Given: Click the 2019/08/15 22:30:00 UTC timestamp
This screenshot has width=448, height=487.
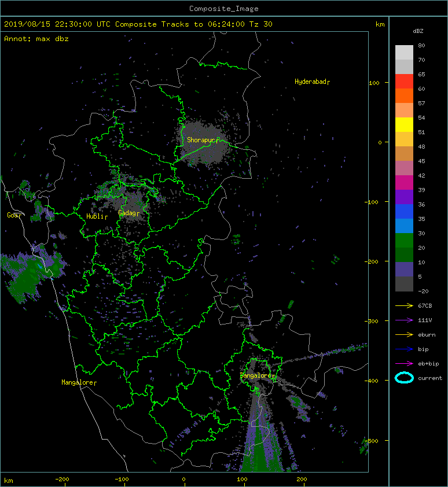Looking at the screenshot, I should coord(57,24).
